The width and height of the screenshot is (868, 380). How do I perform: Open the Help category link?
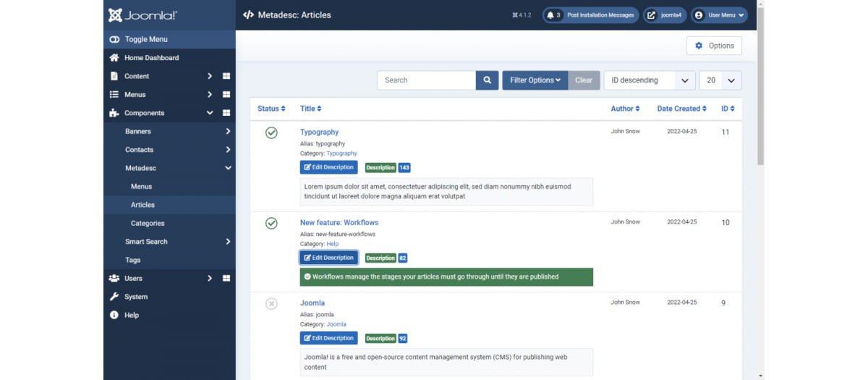tap(333, 244)
